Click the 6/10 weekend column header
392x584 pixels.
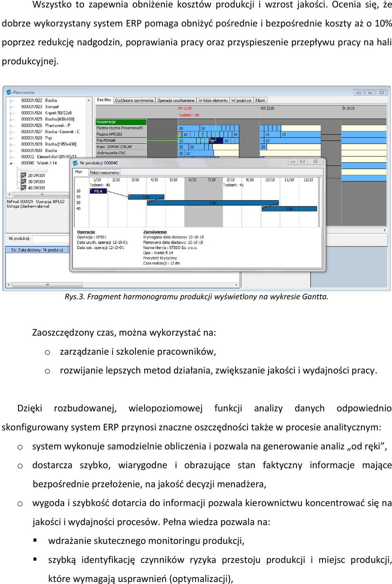click(192, 180)
